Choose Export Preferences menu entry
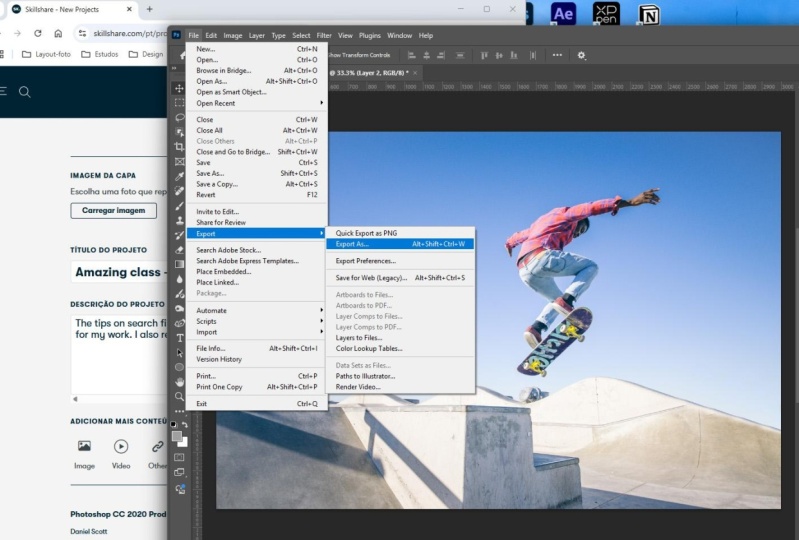Screen dimensions: 799x540 pos(400,261)
